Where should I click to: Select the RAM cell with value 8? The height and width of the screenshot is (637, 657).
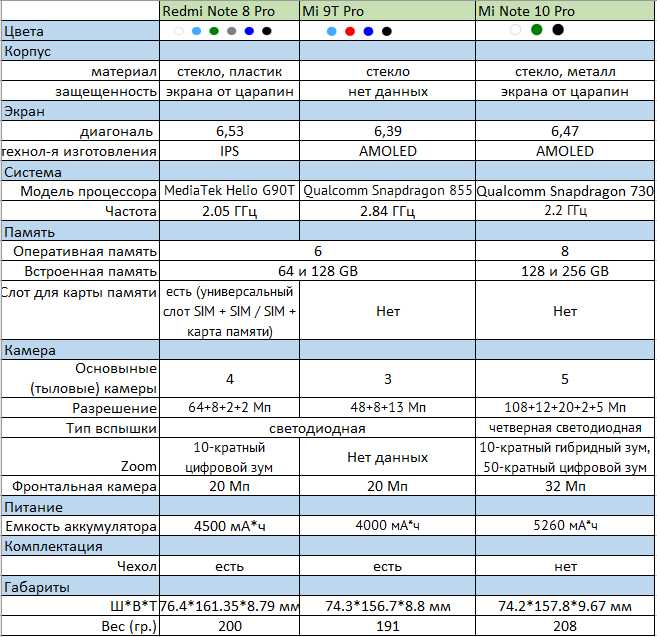point(565,251)
